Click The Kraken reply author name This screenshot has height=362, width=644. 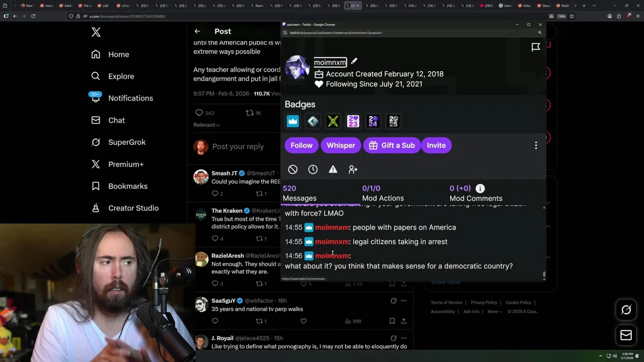227,211
